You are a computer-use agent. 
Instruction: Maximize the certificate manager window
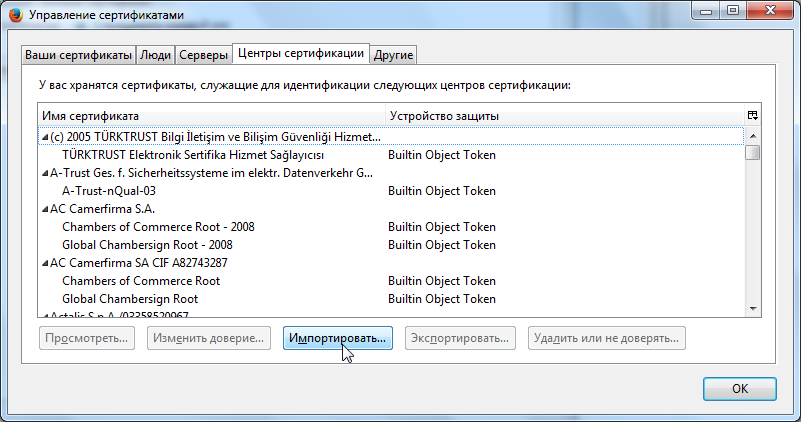click(x=733, y=11)
